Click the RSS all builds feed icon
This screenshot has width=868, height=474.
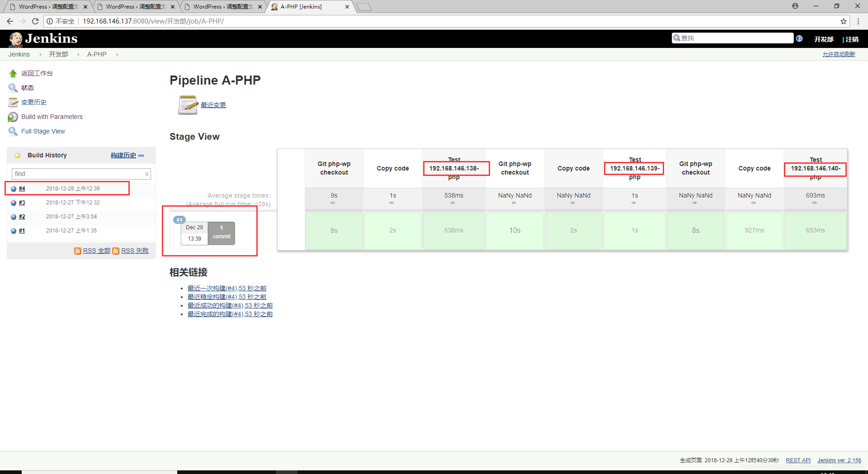(x=78, y=251)
